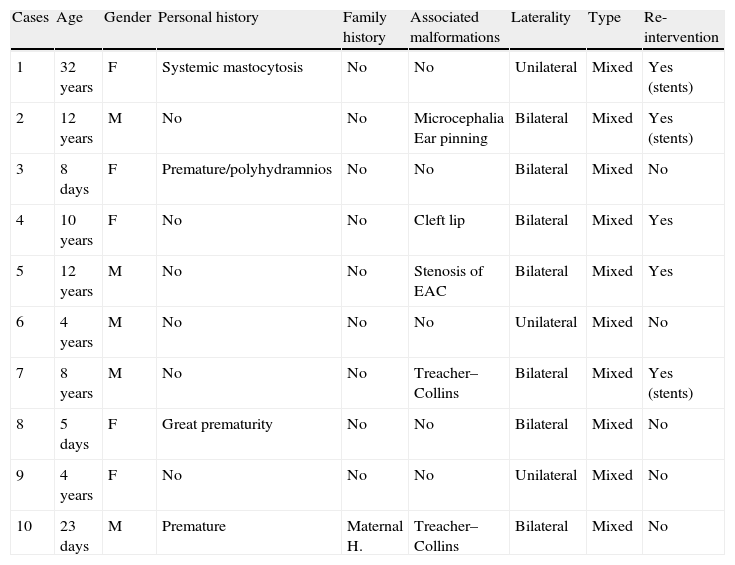Click the Stenosis of EAC cell
735x565 pixels.
point(448,281)
